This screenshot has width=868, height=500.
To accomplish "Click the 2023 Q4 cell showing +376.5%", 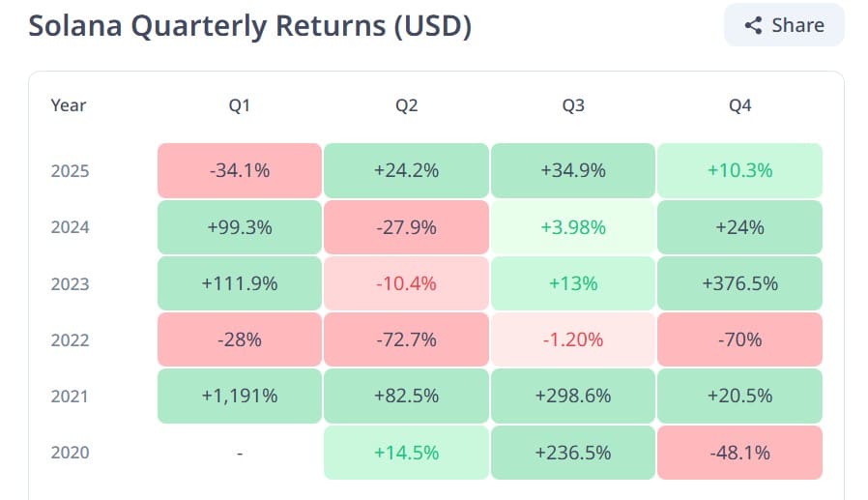I will point(739,283).
